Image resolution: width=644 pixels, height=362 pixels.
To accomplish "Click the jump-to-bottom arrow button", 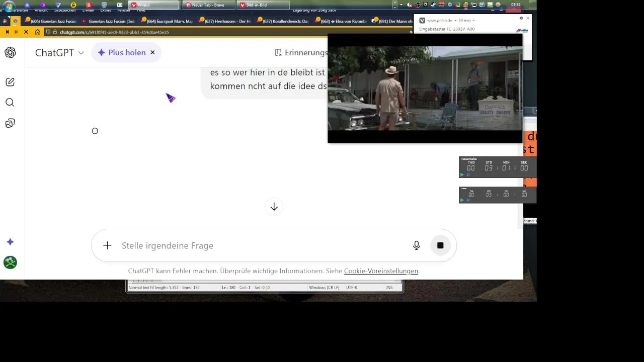I will [x=274, y=207].
